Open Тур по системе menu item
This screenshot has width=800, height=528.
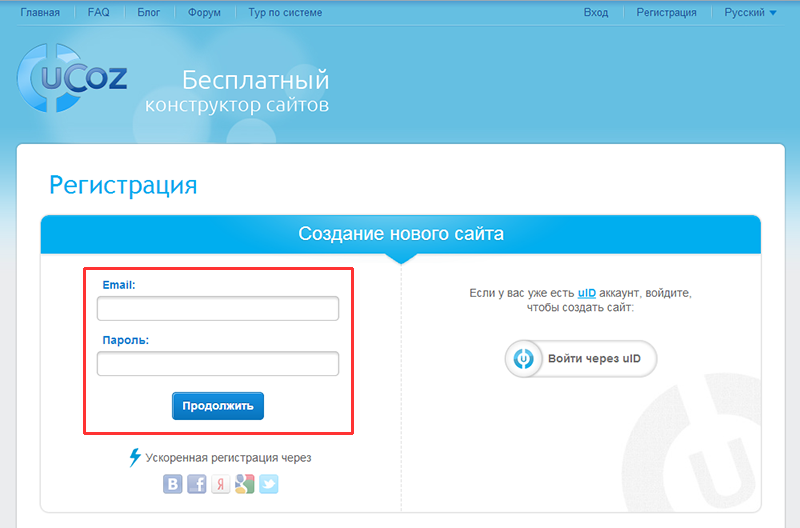[285, 12]
